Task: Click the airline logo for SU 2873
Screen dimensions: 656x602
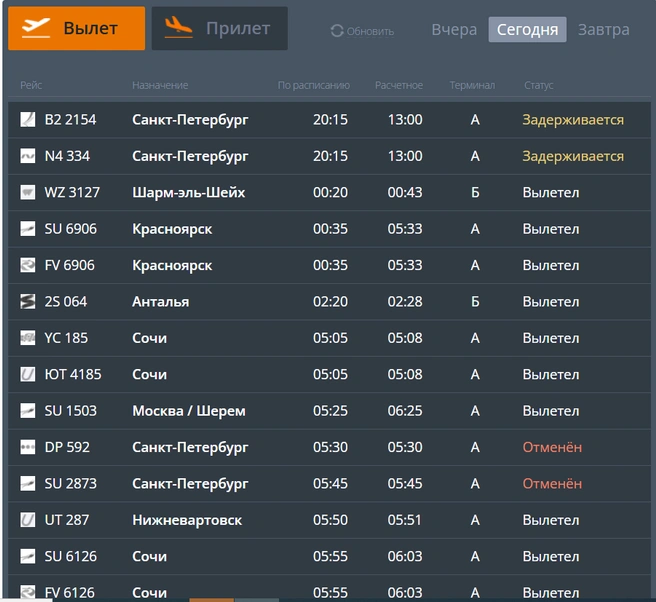Action: coord(28,484)
